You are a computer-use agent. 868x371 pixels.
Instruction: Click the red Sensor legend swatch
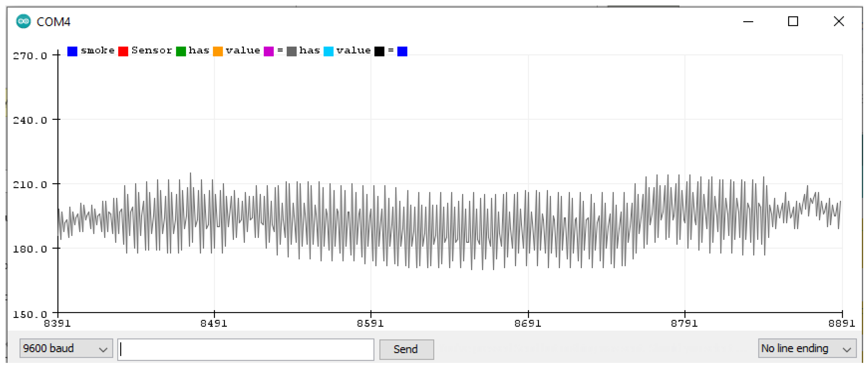click(x=123, y=51)
